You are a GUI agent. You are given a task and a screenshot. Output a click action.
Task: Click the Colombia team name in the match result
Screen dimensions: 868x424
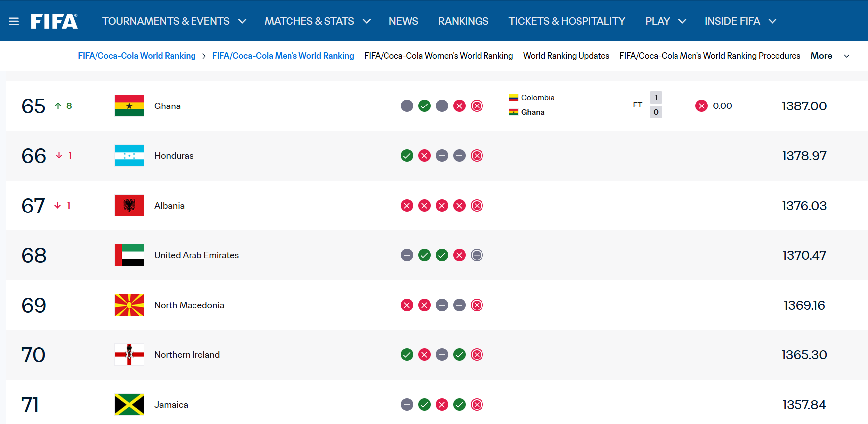point(538,98)
